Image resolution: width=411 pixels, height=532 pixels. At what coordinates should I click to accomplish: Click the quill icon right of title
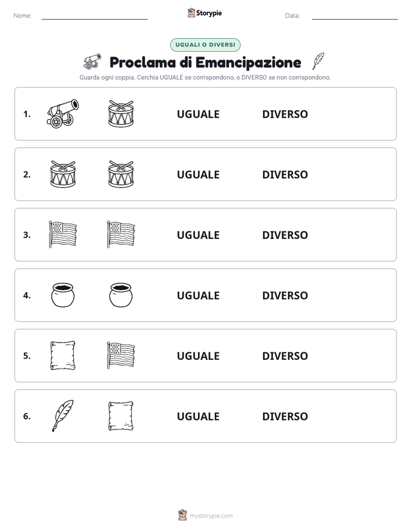[x=318, y=61]
